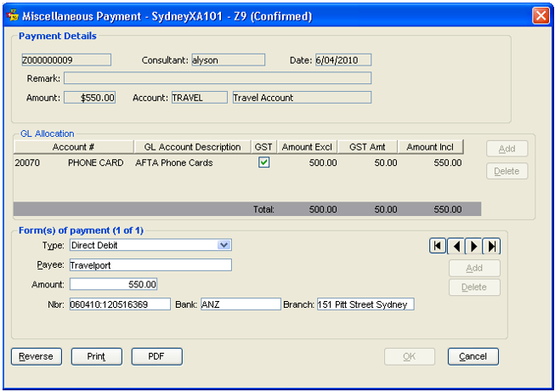Click the Consultant field showing alyson
This screenshot has width=555, height=392.
(x=229, y=60)
